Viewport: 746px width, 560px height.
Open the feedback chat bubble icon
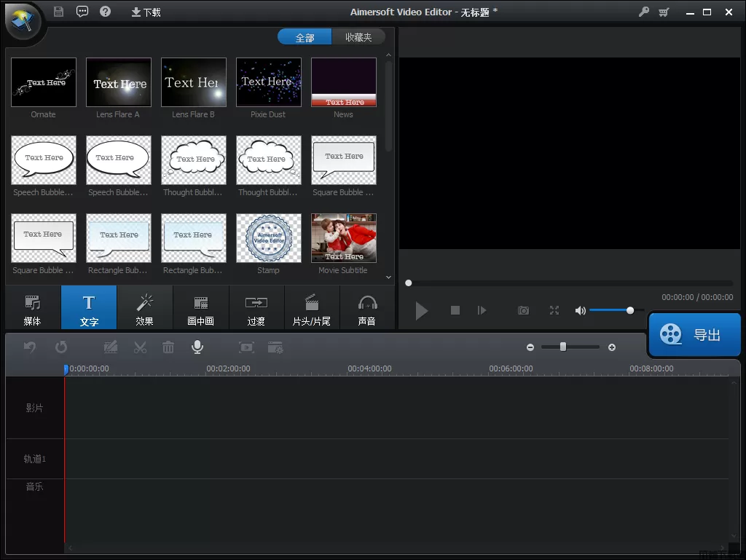82,12
